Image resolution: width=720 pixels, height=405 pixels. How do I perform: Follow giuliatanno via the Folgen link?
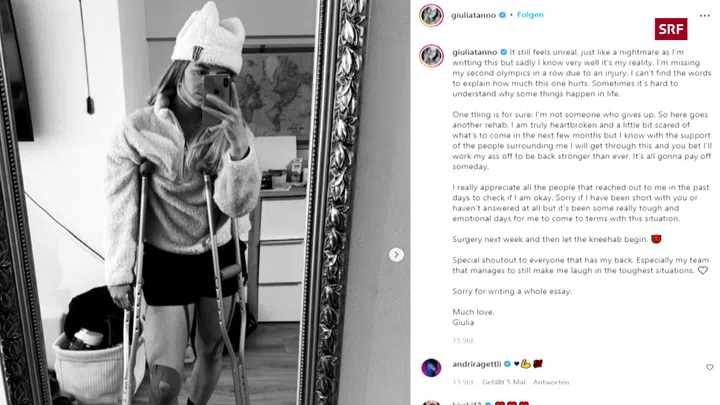click(530, 15)
